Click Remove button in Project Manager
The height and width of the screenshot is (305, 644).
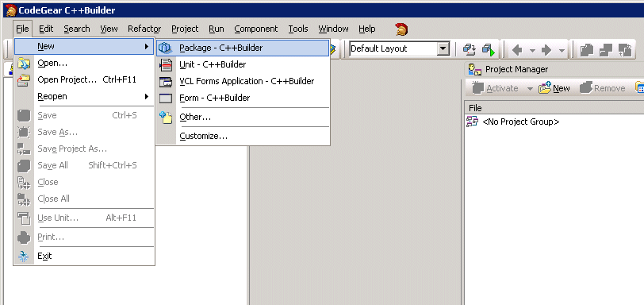tap(603, 88)
